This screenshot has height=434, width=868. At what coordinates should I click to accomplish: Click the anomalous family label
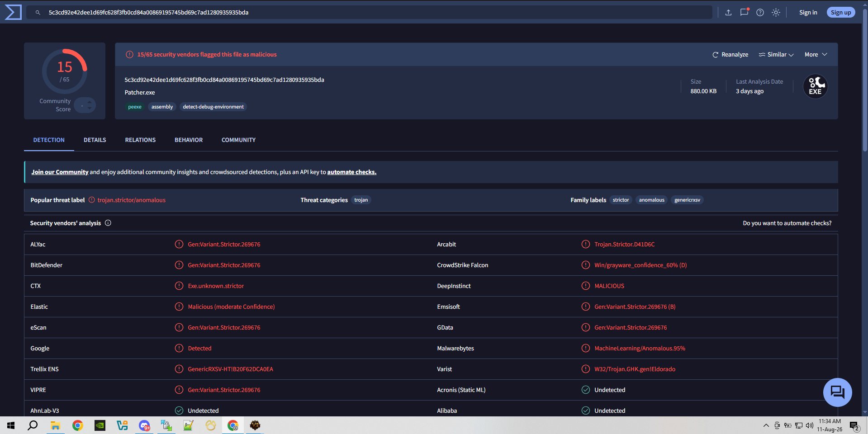click(x=651, y=200)
